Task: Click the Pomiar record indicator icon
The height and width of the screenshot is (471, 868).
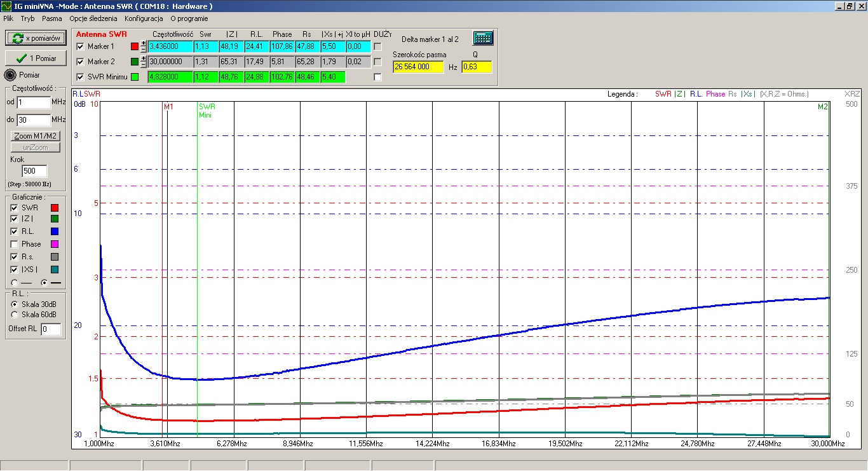Action: (10, 75)
